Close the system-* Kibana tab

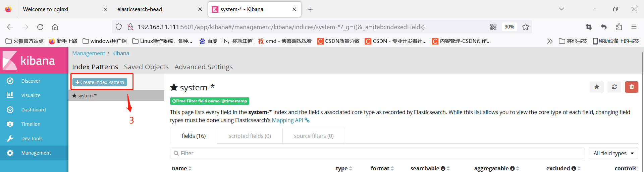pos(294,9)
